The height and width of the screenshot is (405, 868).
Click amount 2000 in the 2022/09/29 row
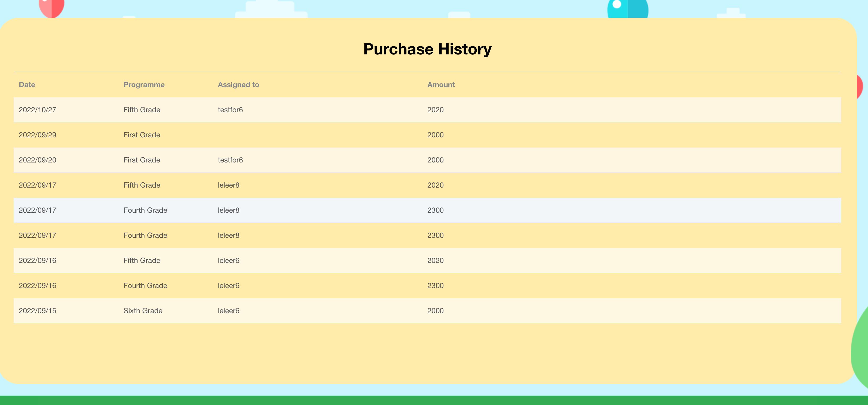pyautogui.click(x=435, y=135)
